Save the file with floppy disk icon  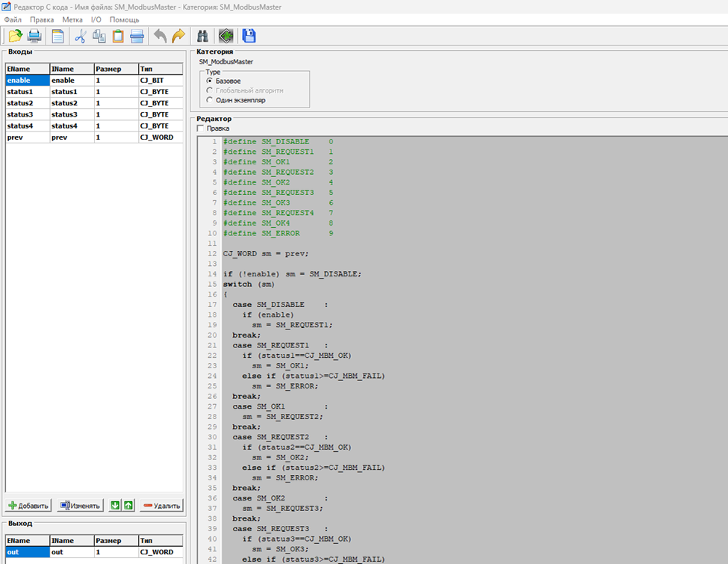pyautogui.click(x=249, y=36)
